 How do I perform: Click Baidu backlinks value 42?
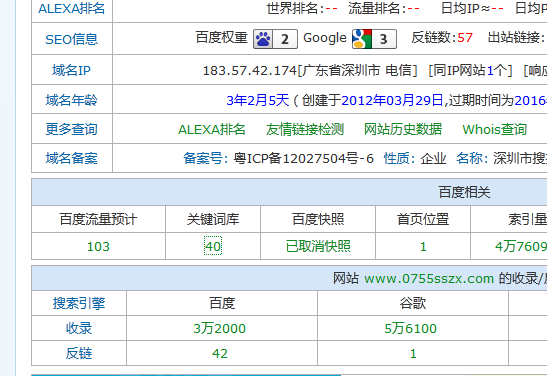[220, 354]
